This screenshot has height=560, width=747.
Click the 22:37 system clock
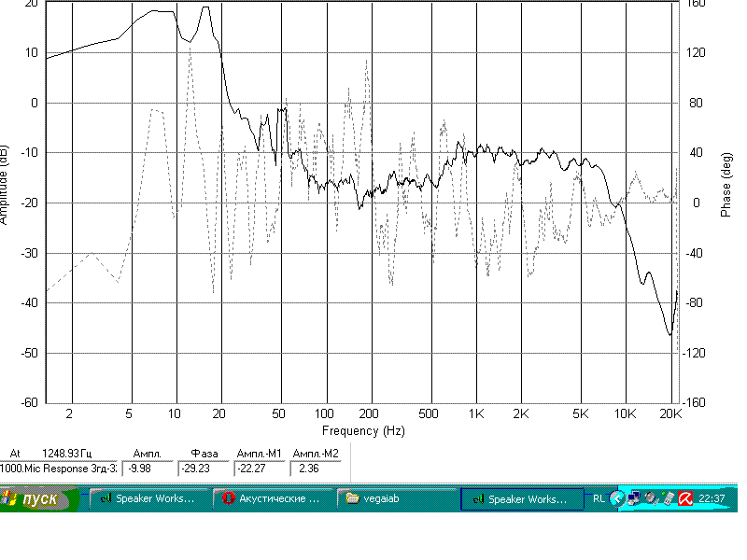(x=712, y=498)
